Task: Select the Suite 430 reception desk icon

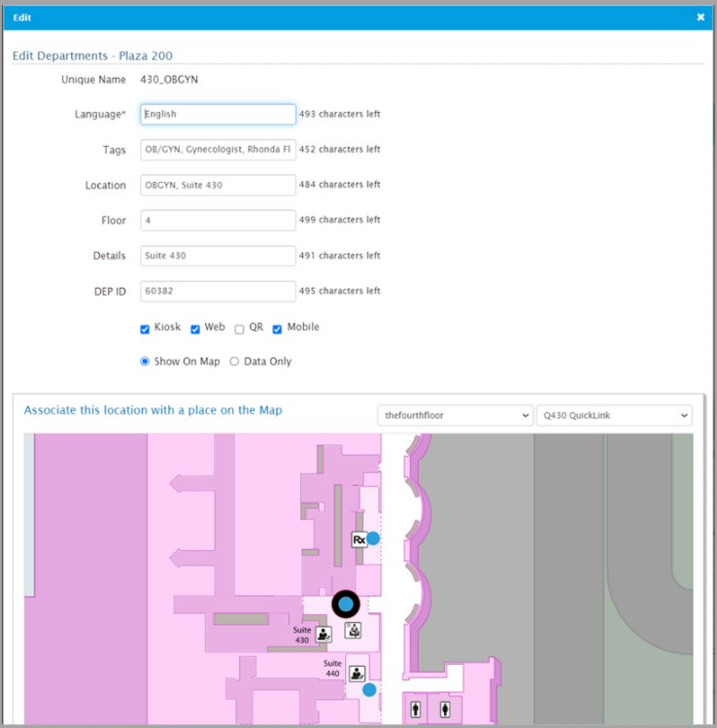Action: (324, 635)
